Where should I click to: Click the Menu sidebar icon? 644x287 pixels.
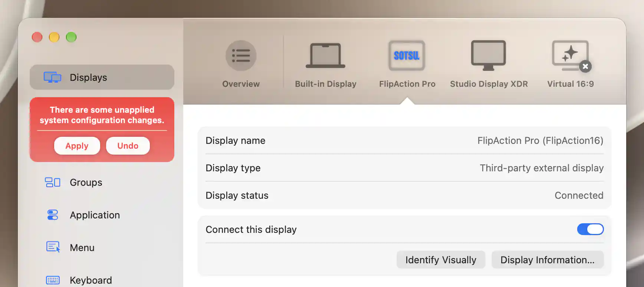[x=53, y=247]
